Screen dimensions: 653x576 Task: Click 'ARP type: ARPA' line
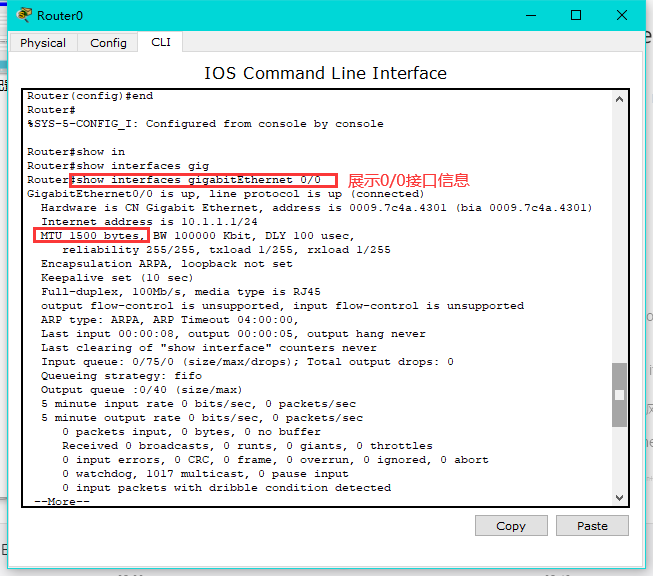[169, 319]
